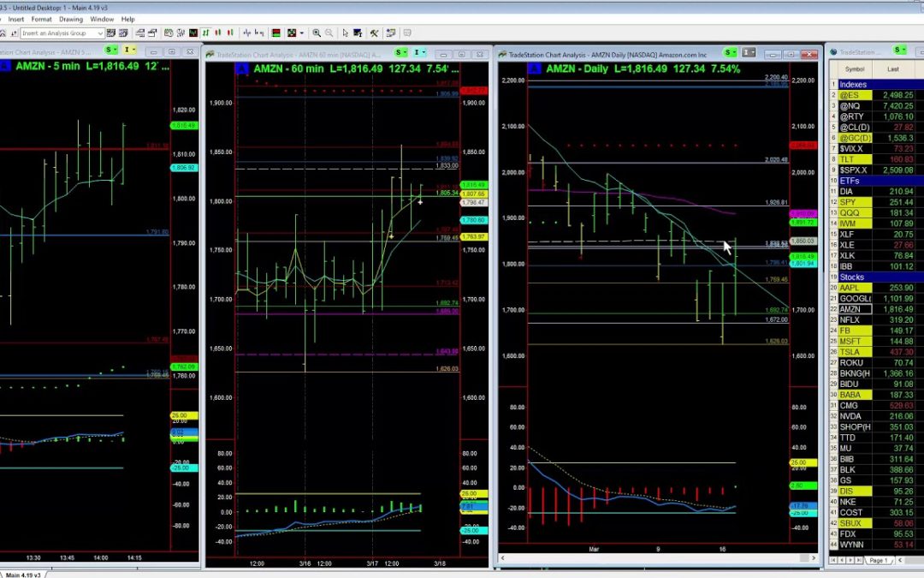Select the Zoom Out magnifier tool
Image resolution: width=924 pixels, height=578 pixels.
[x=329, y=33]
